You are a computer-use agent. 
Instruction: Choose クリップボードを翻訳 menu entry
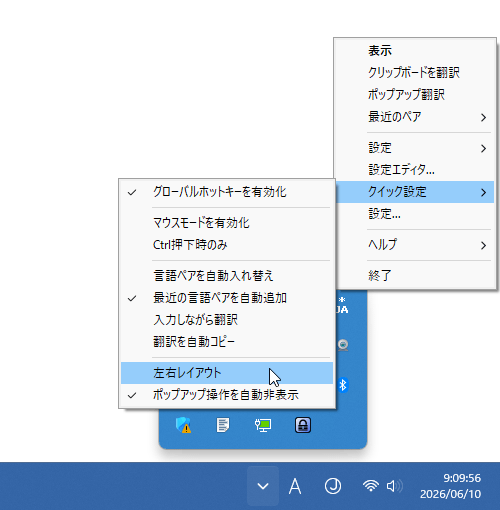(415, 73)
